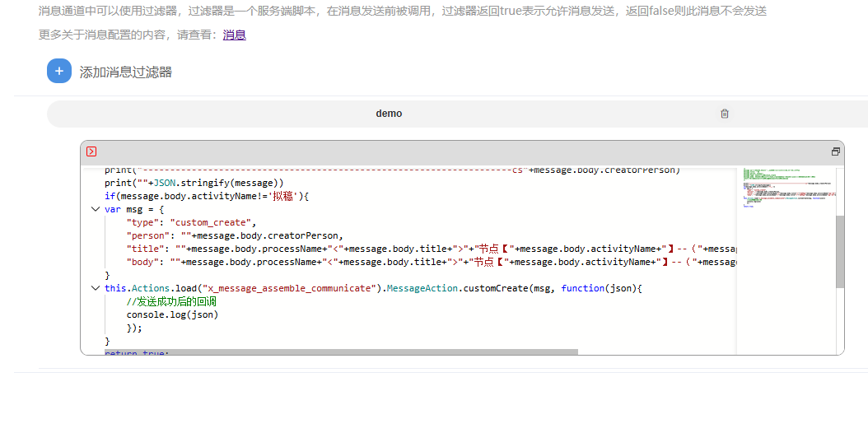Click the console.log(json) line
868x433 pixels.
[172, 314]
